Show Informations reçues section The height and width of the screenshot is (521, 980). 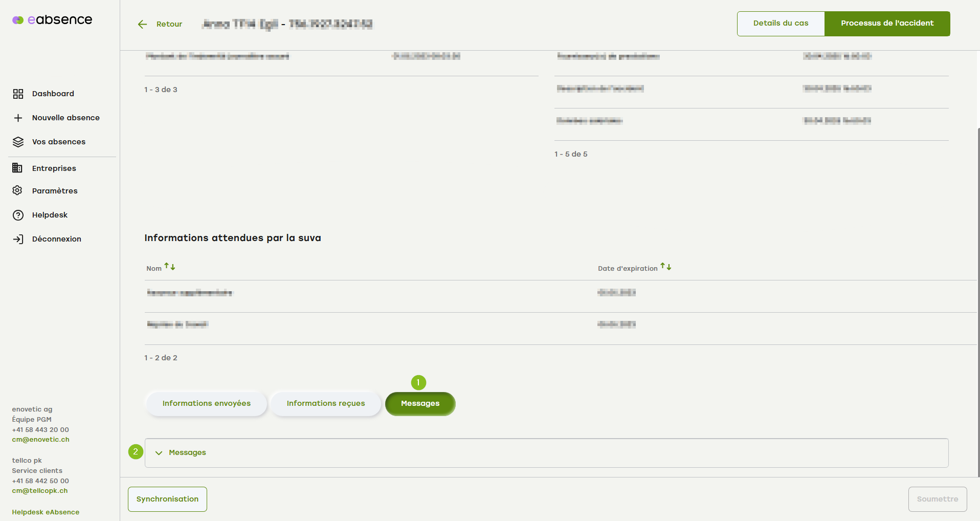[x=325, y=404]
